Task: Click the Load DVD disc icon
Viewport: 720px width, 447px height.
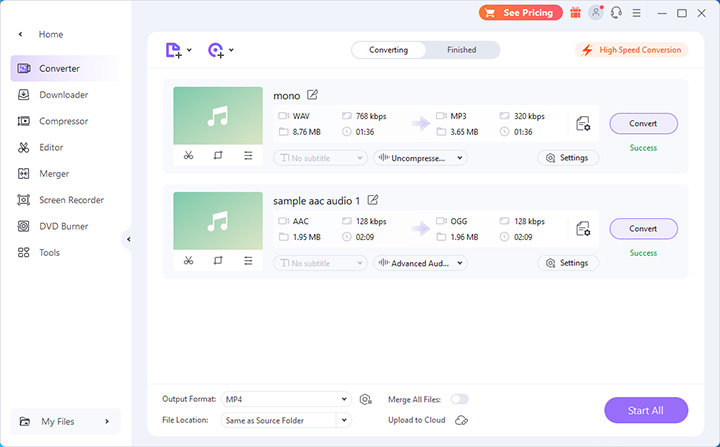Action: click(x=215, y=50)
